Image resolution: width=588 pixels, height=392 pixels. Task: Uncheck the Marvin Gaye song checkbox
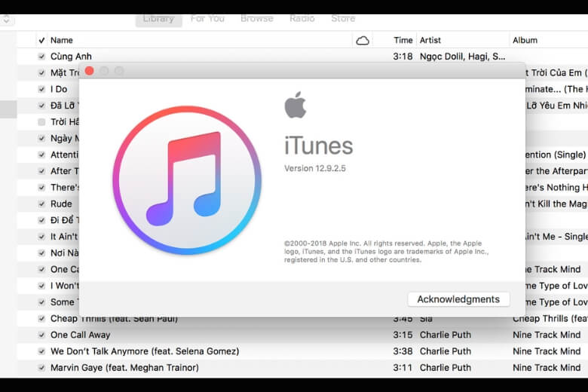click(41, 368)
